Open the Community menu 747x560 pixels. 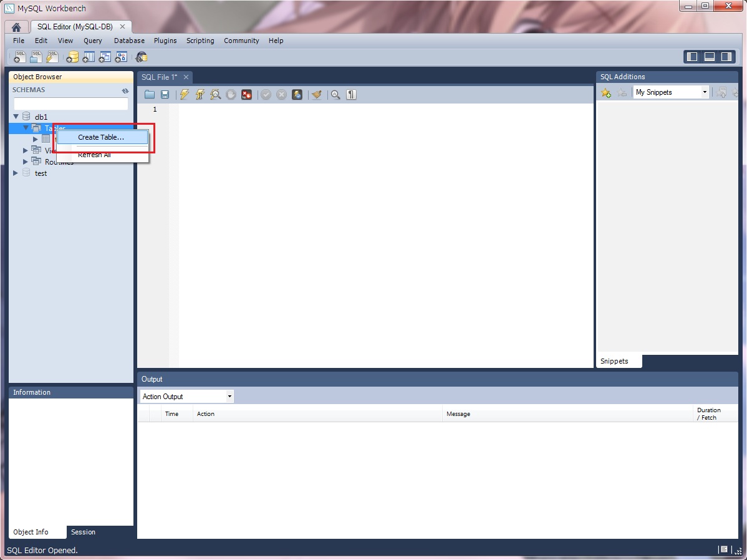[x=241, y=41]
